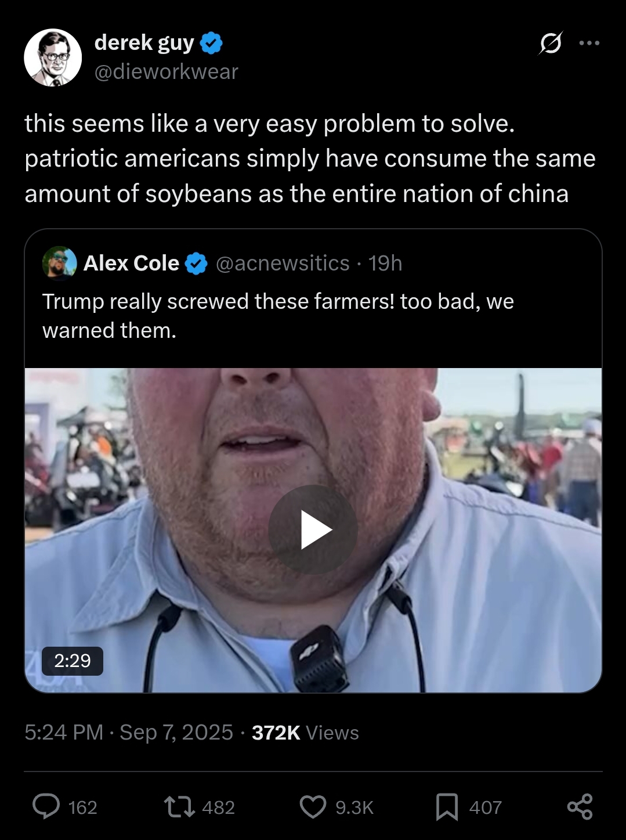The image size is (626, 840).
Task: Play the quoted video
Action: click(x=313, y=529)
